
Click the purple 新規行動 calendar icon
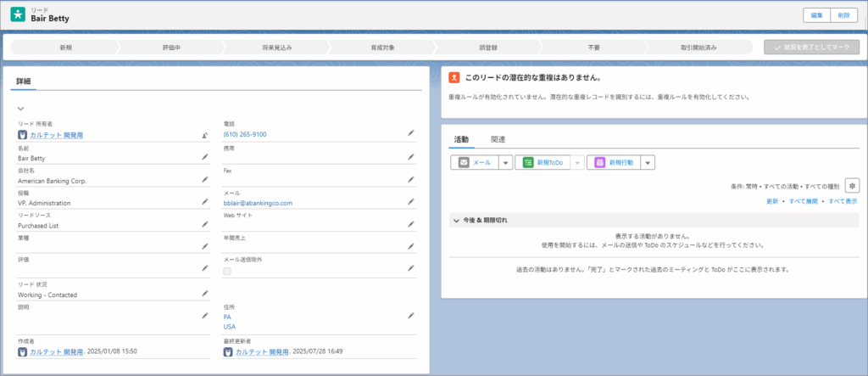599,162
